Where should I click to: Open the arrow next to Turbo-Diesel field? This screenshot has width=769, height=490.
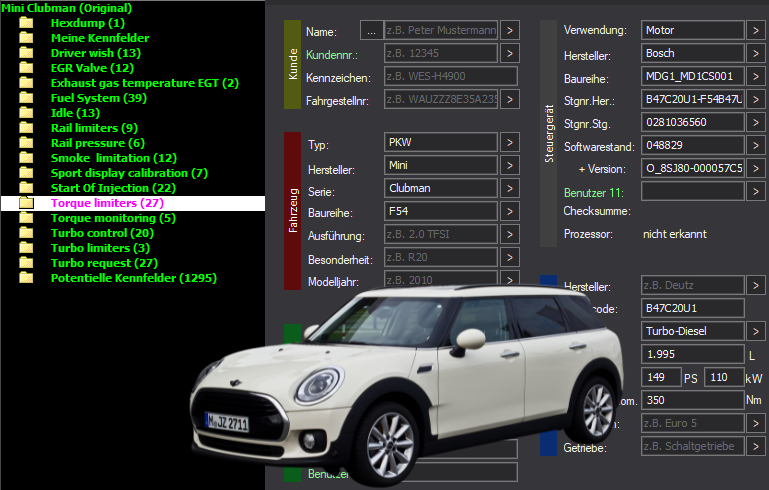tap(756, 332)
